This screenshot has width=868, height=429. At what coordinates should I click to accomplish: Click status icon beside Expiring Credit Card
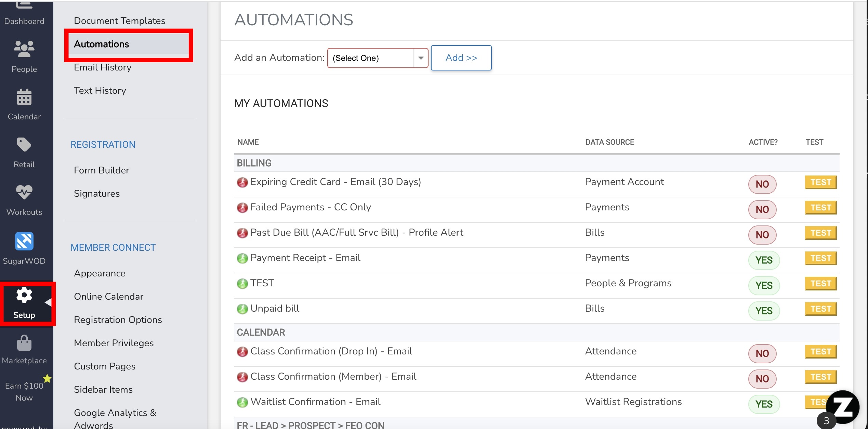click(242, 182)
